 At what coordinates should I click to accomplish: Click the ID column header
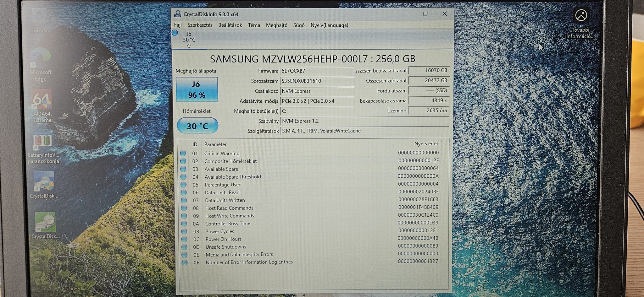click(x=195, y=144)
